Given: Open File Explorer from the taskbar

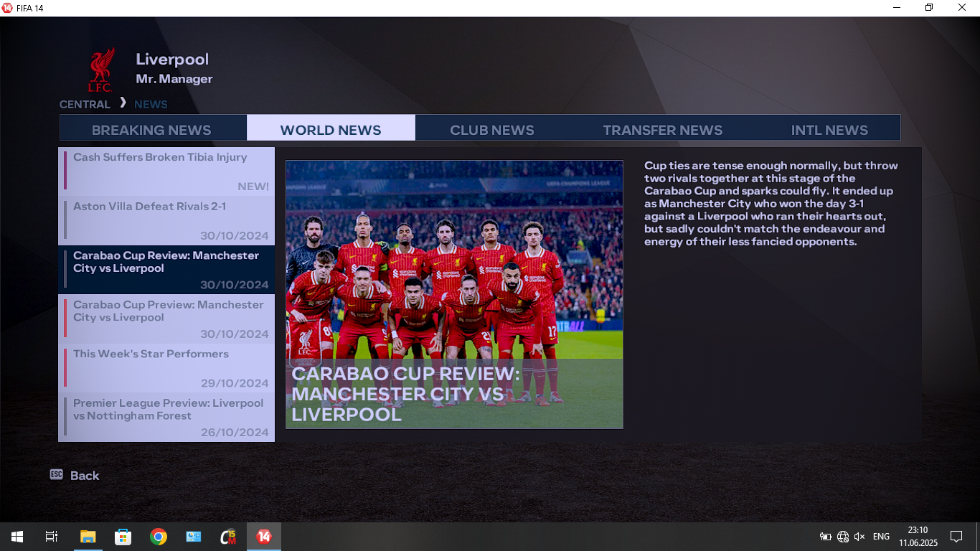Looking at the screenshot, I should pyautogui.click(x=88, y=537).
